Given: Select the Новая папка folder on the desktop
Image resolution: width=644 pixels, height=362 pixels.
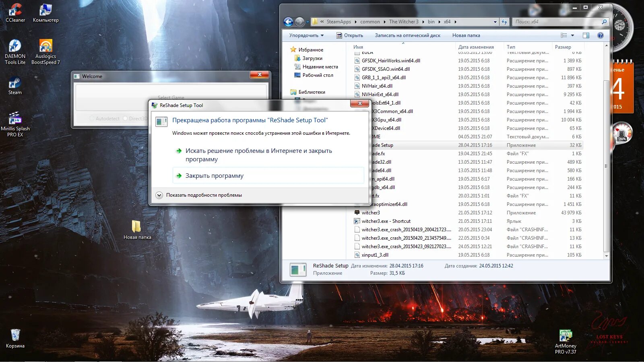Looking at the screenshot, I should coord(137,230).
